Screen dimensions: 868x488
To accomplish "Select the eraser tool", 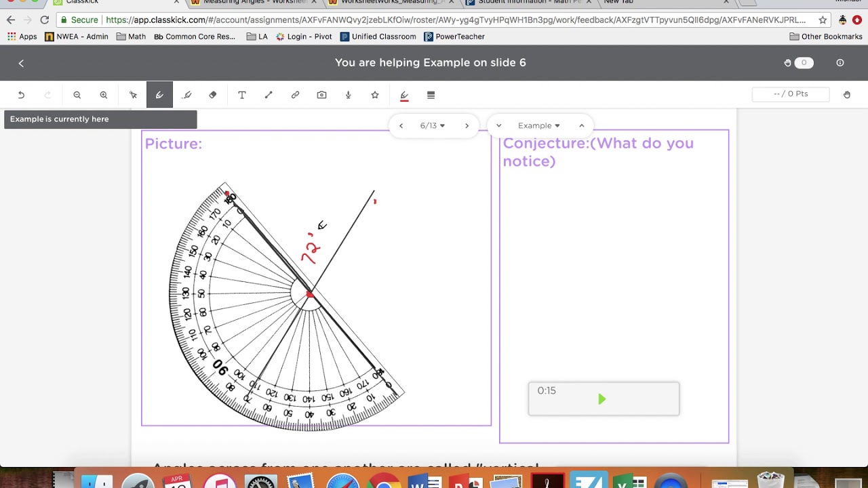I will (213, 95).
